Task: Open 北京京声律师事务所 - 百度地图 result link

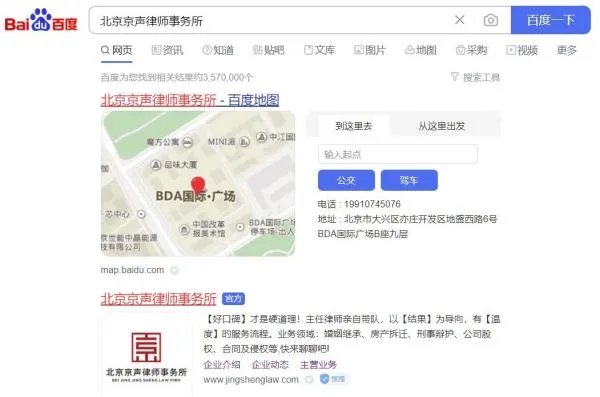Action: pos(190,100)
